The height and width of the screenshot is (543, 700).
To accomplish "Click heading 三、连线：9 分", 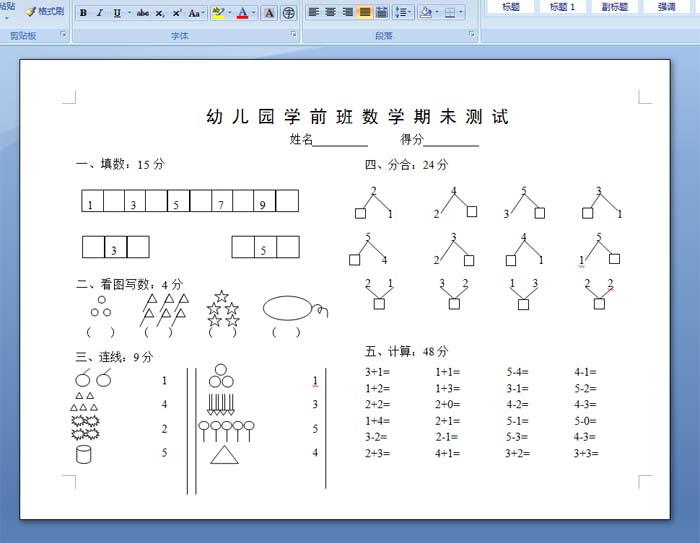I will pos(114,357).
